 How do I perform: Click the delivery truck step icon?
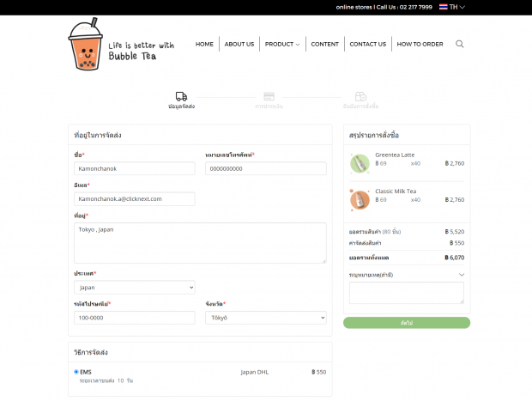[181, 97]
